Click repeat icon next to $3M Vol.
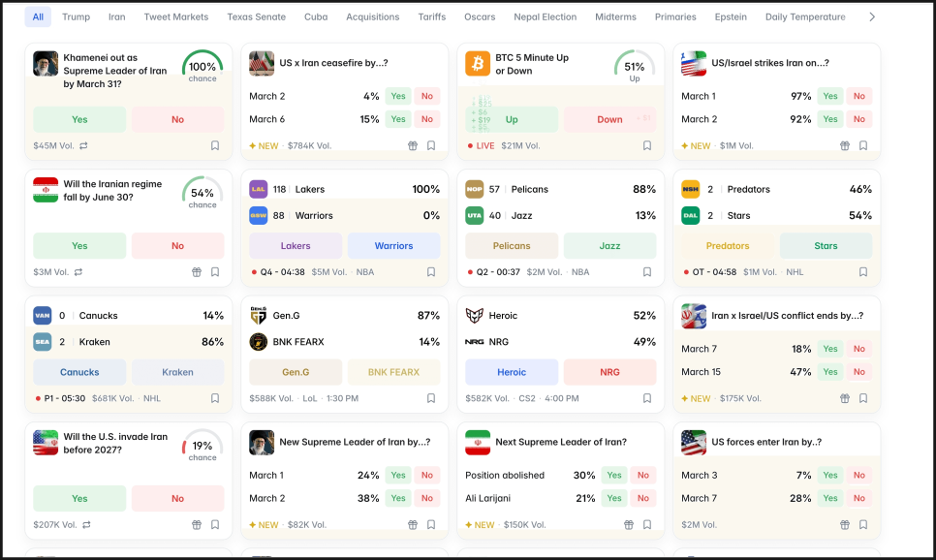 point(78,272)
